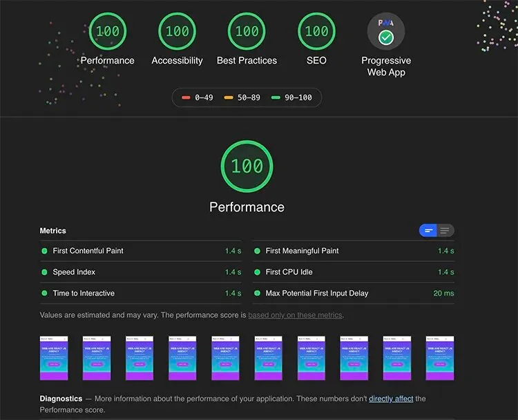Click the large Performance 100 gauge
Image resolution: width=518 pixels, height=420 pixels.
point(247,166)
